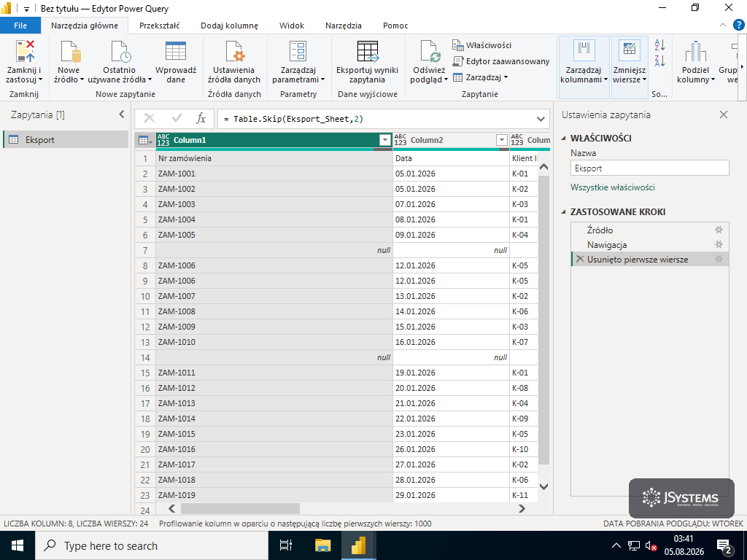Image resolution: width=747 pixels, height=560 pixels.
Task: Click Zamknij i zastosuj icon
Action: (x=25, y=52)
